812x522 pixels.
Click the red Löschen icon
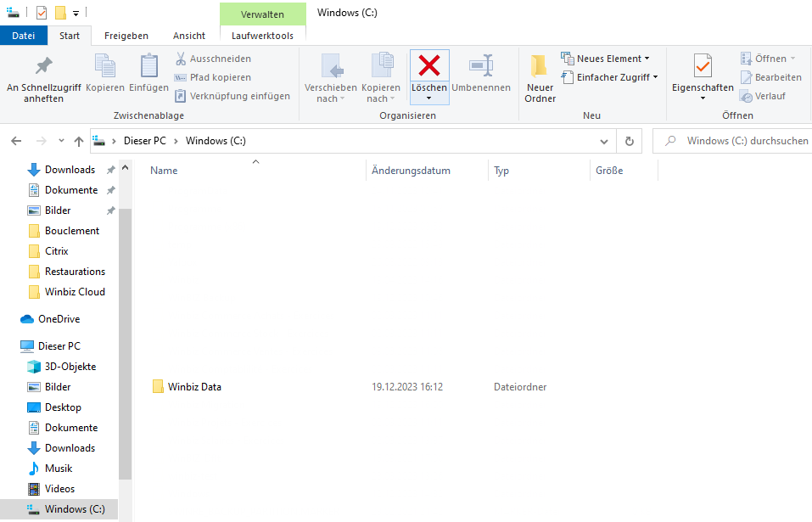[x=429, y=65]
